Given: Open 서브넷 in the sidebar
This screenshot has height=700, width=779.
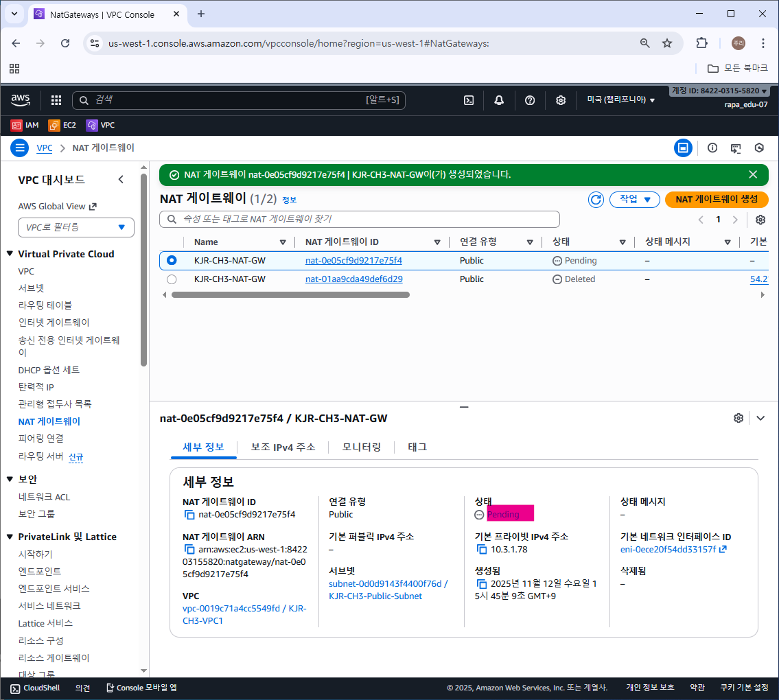Looking at the screenshot, I should point(32,288).
